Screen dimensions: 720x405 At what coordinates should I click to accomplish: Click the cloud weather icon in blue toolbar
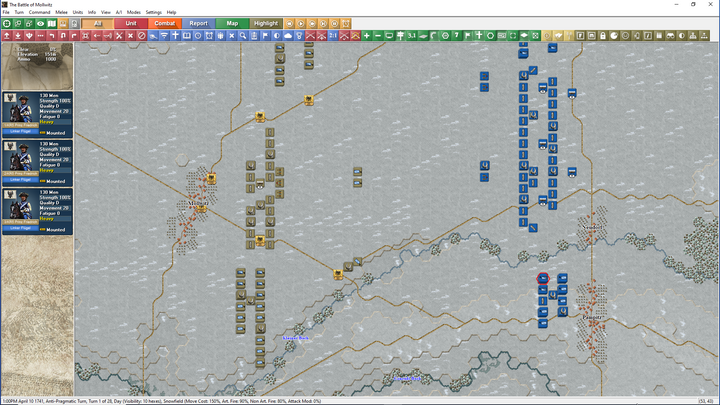pyautogui.click(x=288, y=35)
